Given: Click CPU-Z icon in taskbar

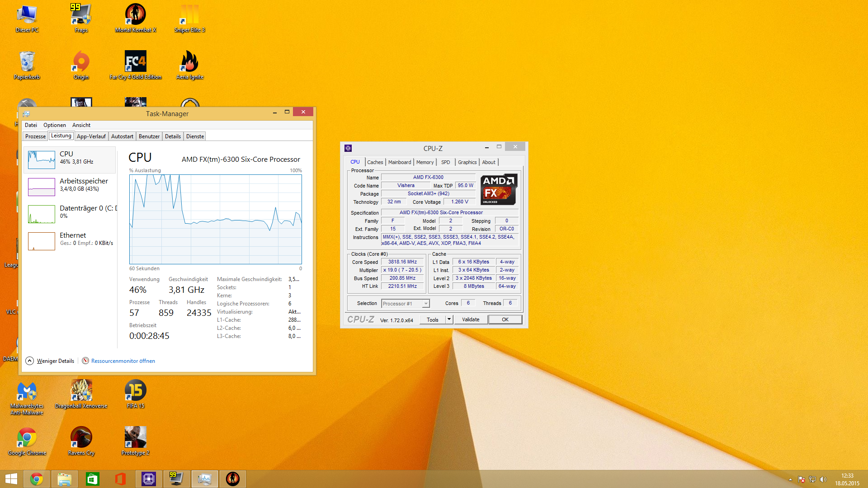Looking at the screenshot, I should pos(149,479).
